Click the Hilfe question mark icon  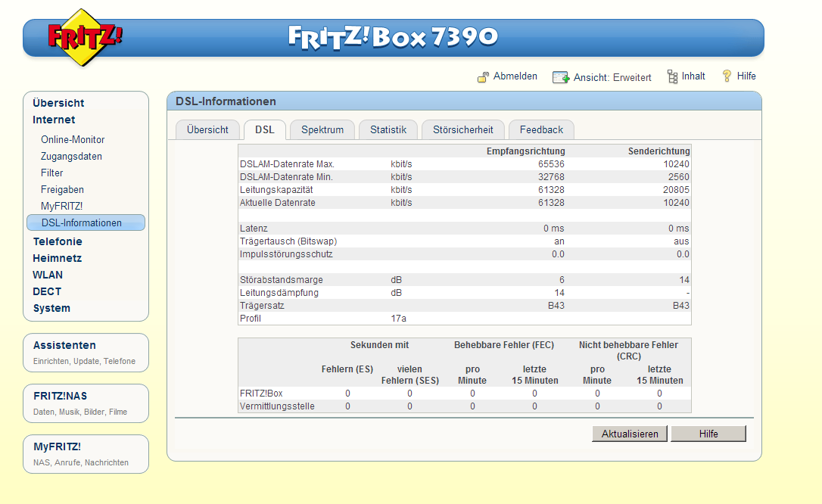(x=727, y=76)
